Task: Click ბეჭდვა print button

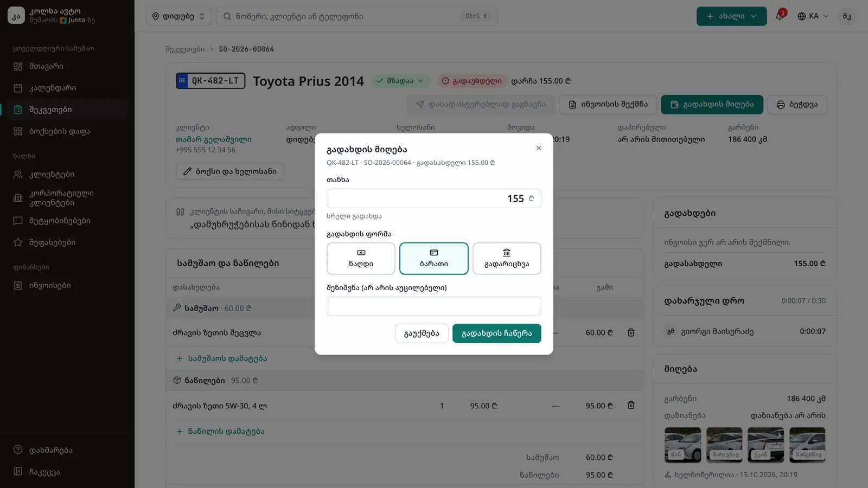Action: click(x=797, y=105)
